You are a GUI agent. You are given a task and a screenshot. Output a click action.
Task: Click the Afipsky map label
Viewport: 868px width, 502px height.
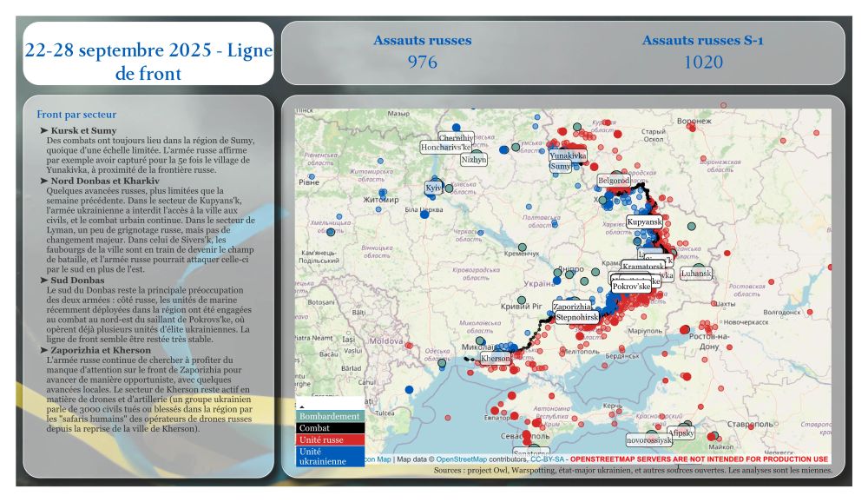[681, 433]
